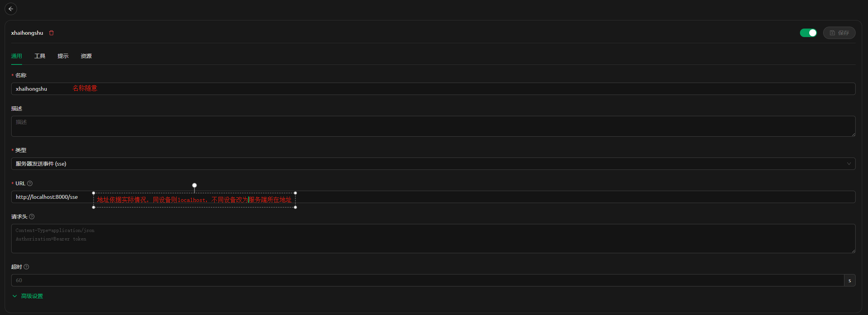Click into the 描述 text area
The width and height of the screenshot is (868, 315).
(x=425, y=126)
